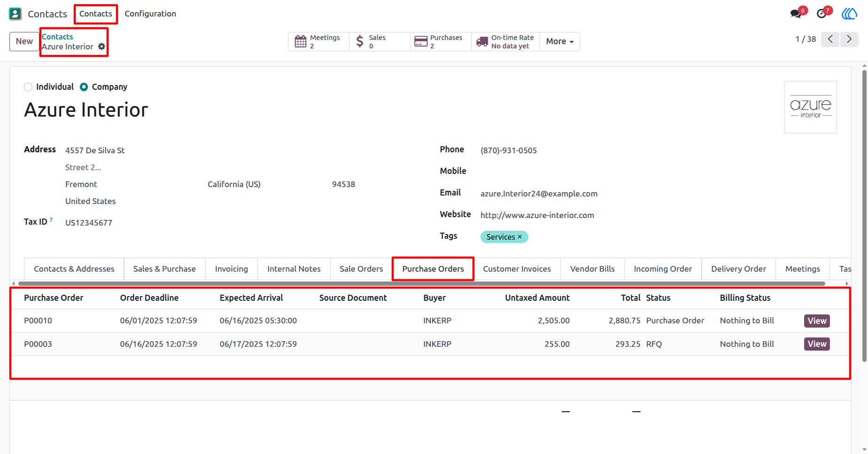Open the Configuration menu
The height and width of the screenshot is (454, 868).
click(150, 14)
